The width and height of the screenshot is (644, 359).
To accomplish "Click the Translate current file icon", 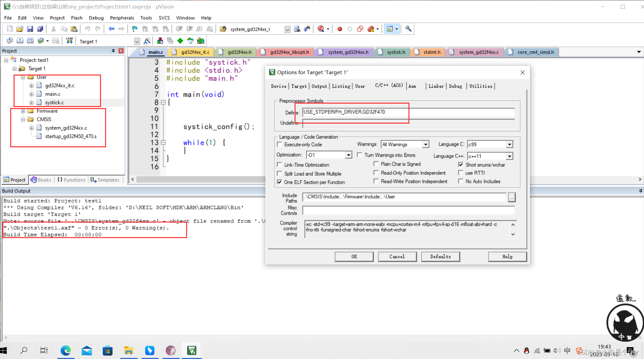I will 10,41.
